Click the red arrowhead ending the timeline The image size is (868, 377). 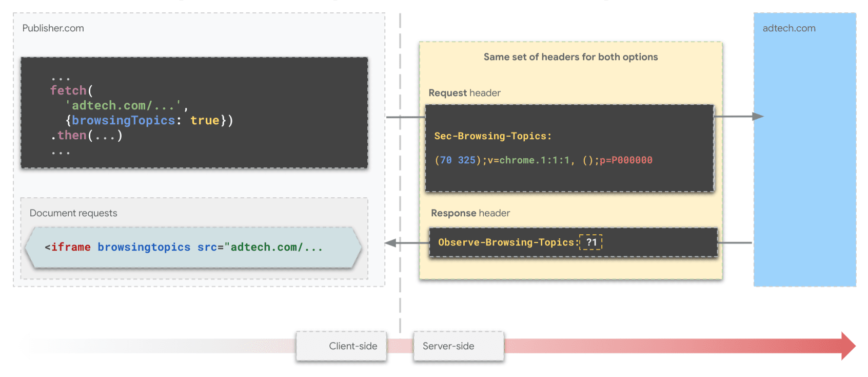[x=848, y=346]
